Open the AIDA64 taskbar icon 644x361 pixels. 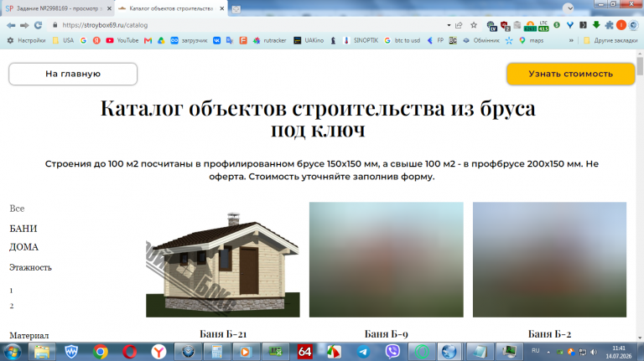click(x=304, y=352)
